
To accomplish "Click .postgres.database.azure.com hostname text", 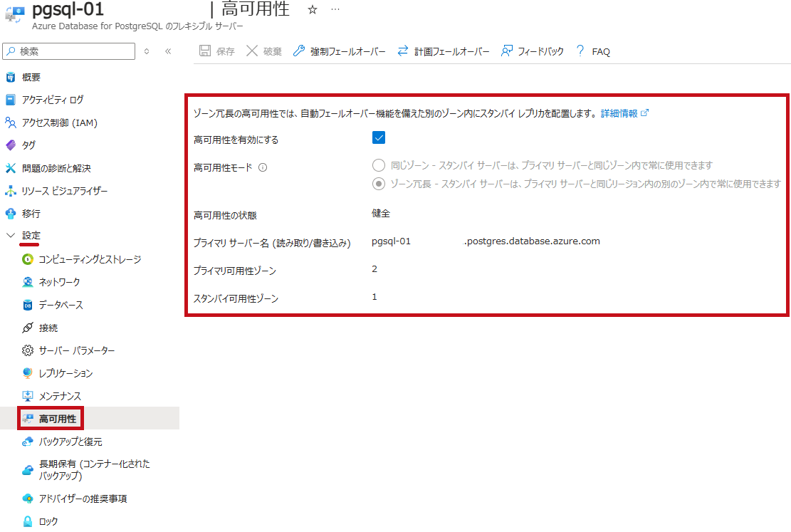I will click(x=532, y=241).
